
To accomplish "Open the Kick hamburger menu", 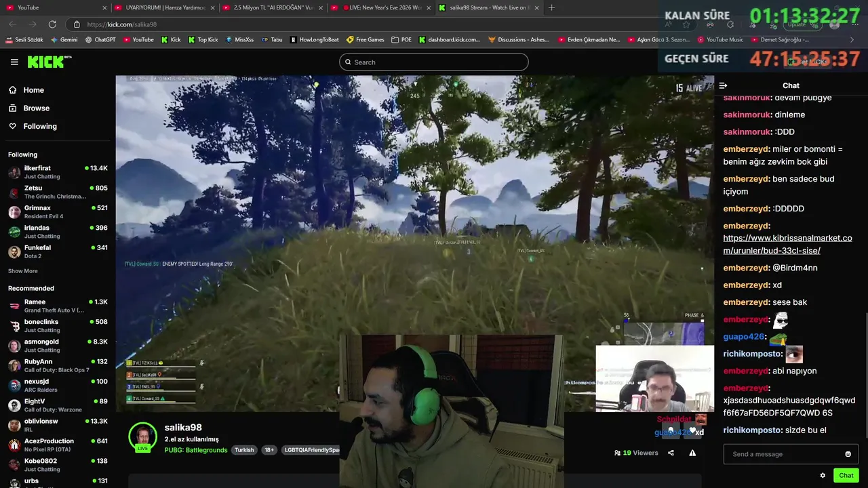I will point(14,62).
